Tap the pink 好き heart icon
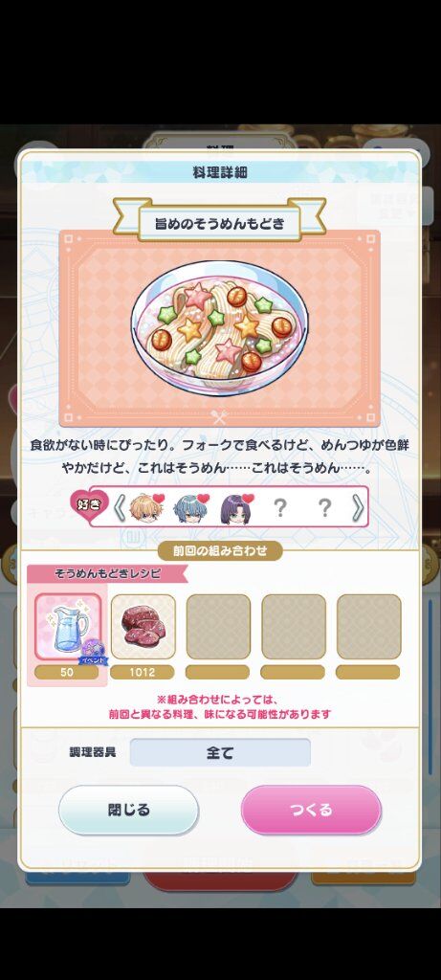The width and height of the screenshot is (441, 980). [90, 505]
